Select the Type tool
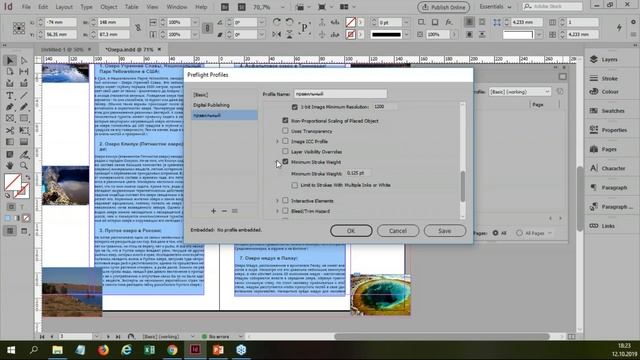Screen dimensions: 640x360 (10, 96)
